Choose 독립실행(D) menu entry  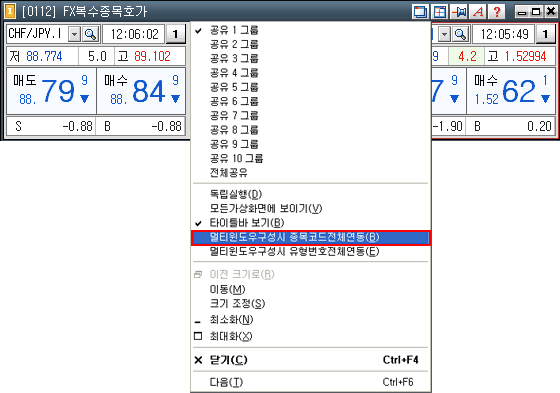tap(310, 194)
